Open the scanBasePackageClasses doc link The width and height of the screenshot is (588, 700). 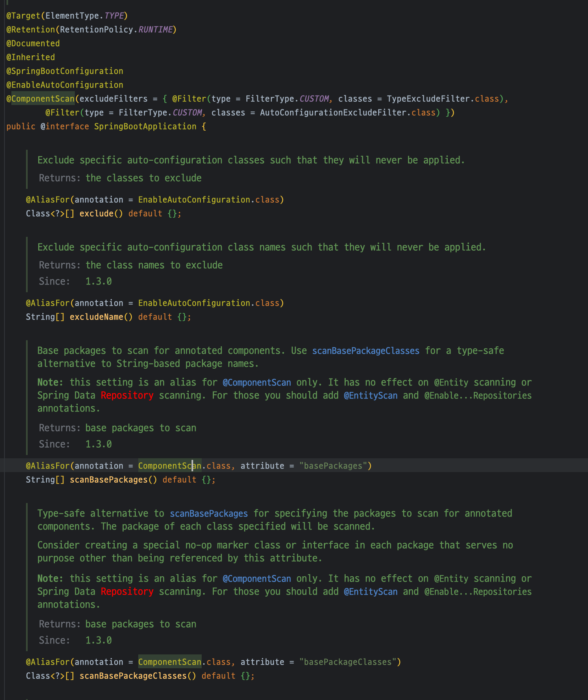[366, 351]
